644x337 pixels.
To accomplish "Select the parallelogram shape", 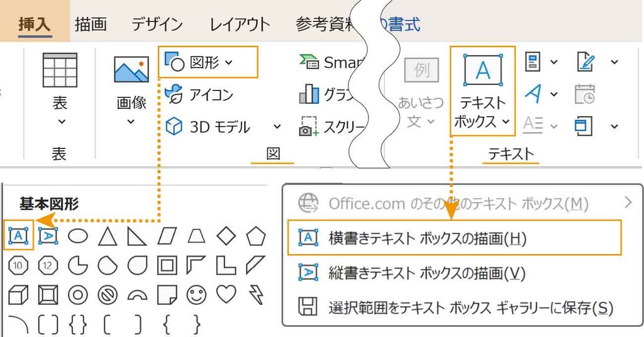I will pos(167,236).
